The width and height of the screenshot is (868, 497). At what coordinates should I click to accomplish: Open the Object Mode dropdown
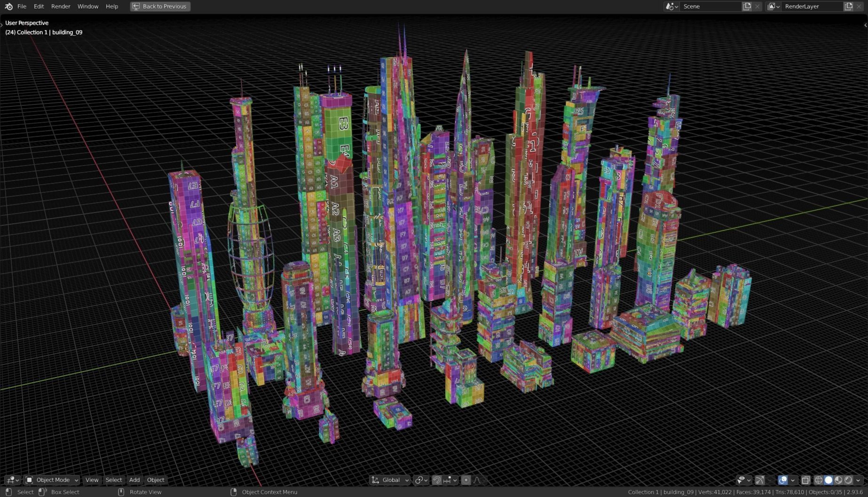(52, 480)
